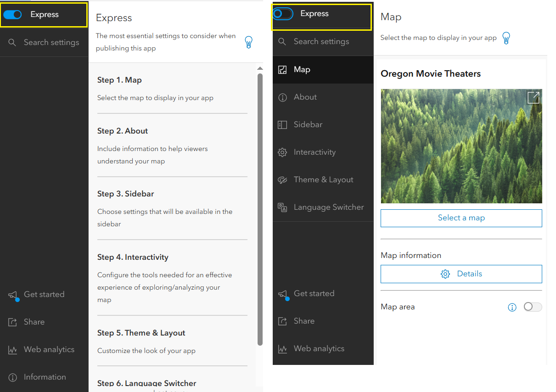Click the info icon beside Map area
This screenshot has height=392, width=556.
[x=512, y=307]
